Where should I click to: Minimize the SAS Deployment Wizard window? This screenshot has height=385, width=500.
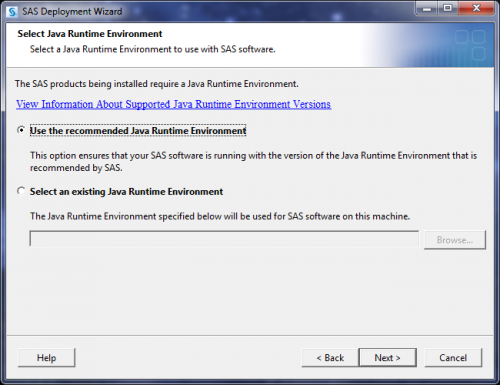point(427,8)
